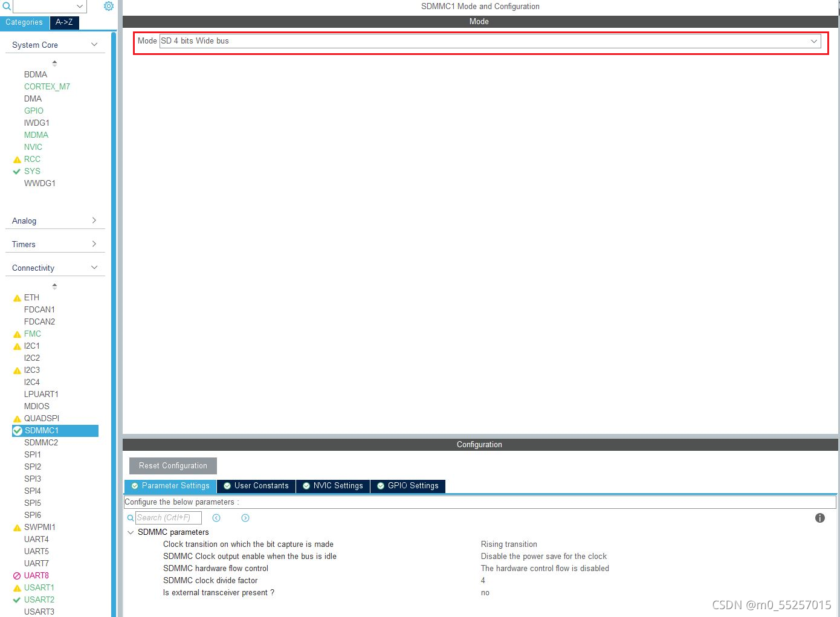
Task: Click the Reset Configuration button
Action: click(x=173, y=466)
